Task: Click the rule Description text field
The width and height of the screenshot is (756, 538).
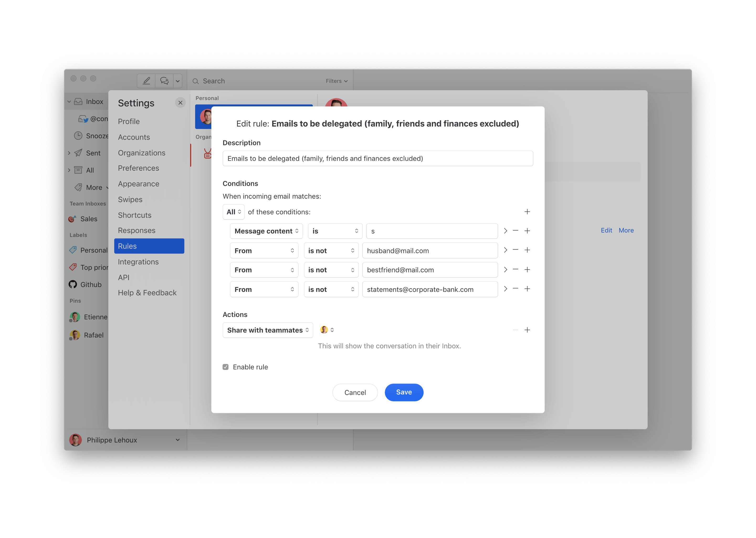Action: [x=377, y=158]
